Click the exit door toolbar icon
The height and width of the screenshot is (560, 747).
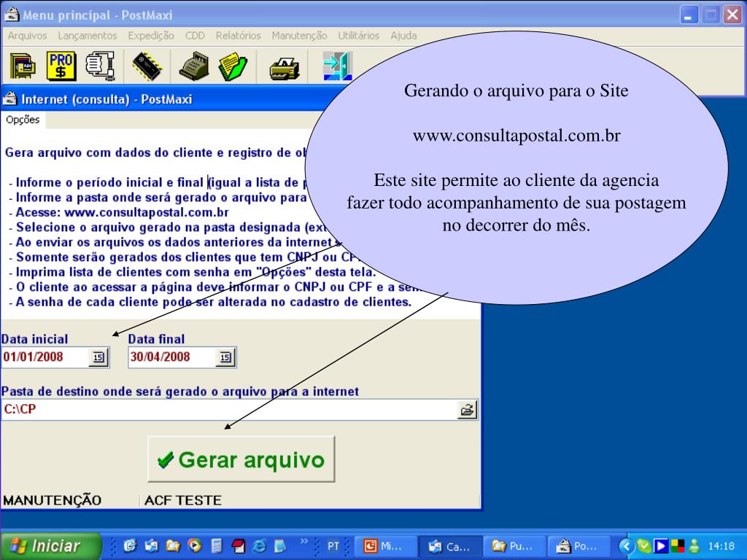tap(338, 66)
